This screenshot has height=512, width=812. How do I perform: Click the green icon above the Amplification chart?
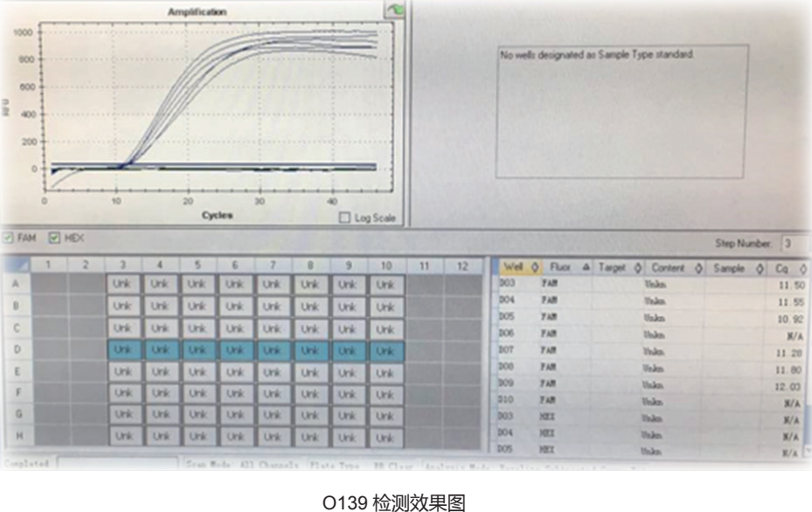pyautogui.click(x=395, y=9)
